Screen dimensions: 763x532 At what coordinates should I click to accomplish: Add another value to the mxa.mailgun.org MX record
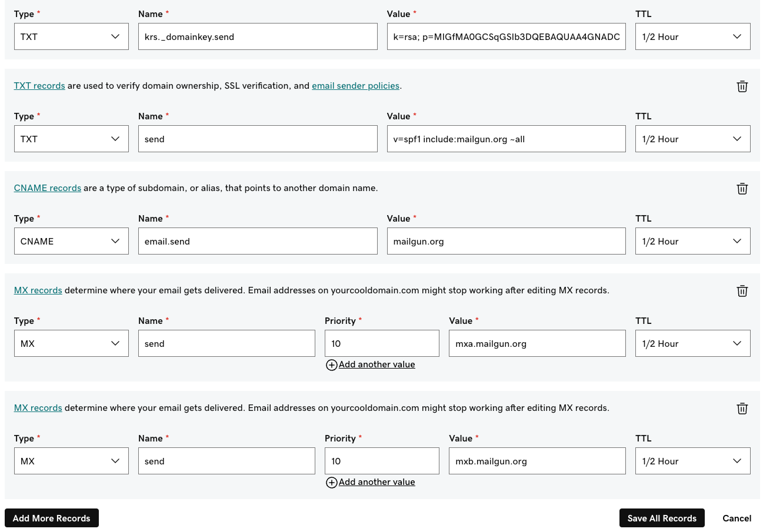coord(370,364)
